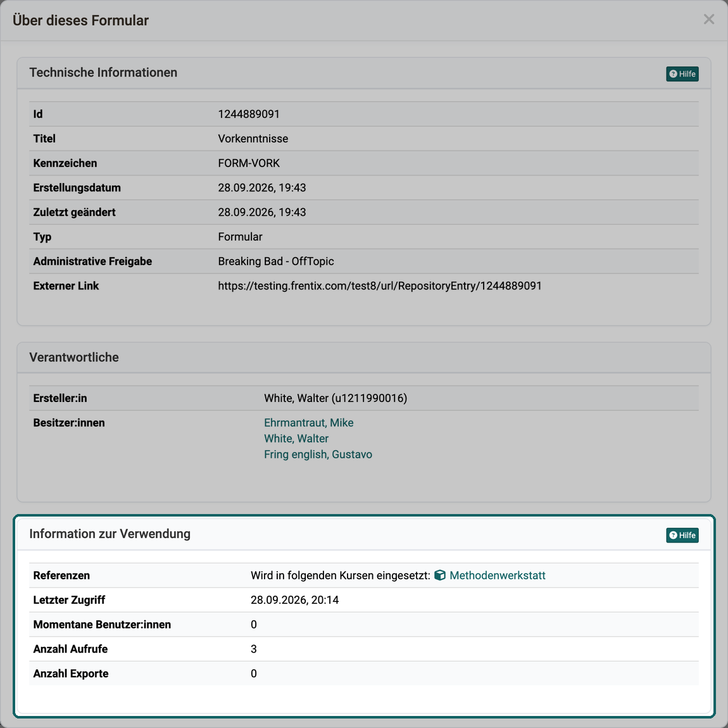The image size is (728, 728).
Task: Select the title value Vorkenntnisse
Action: pyautogui.click(x=253, y=139)
